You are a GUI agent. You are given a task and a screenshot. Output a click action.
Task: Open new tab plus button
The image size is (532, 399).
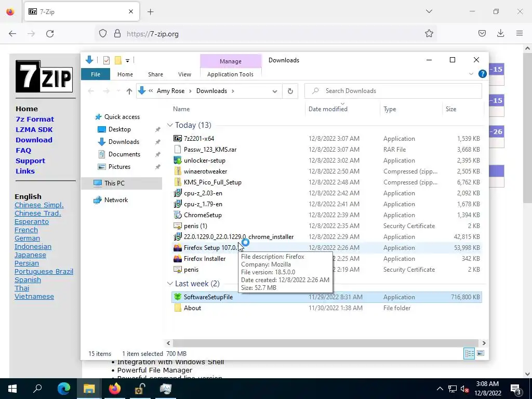click(x=151, y=12)
